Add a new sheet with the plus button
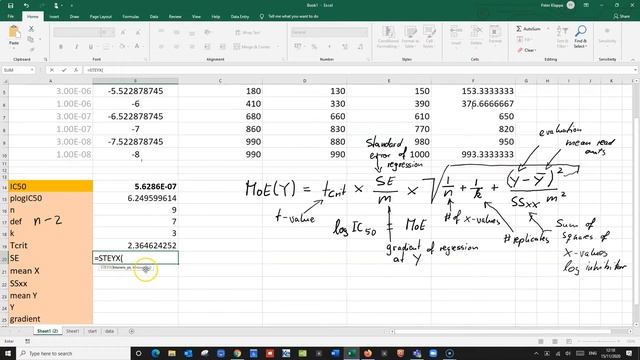 click(x=131, y=331)
